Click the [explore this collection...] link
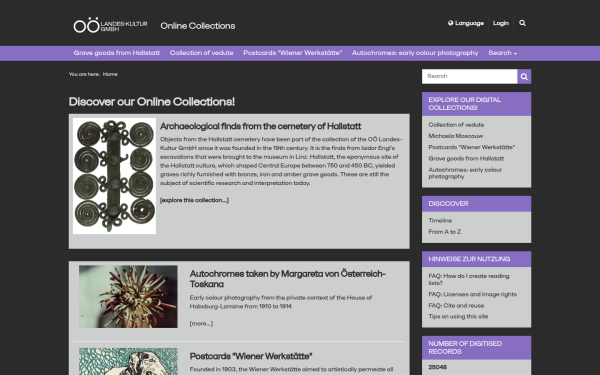The height and width of the screenshot is (375, 600). 194,200
